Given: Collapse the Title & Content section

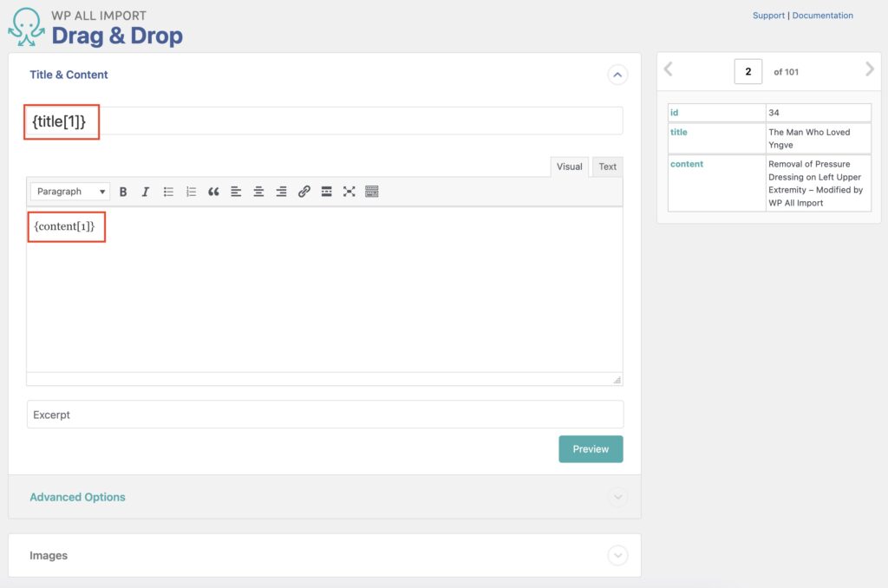Looking at the screenshot, I should click(617, 75).
